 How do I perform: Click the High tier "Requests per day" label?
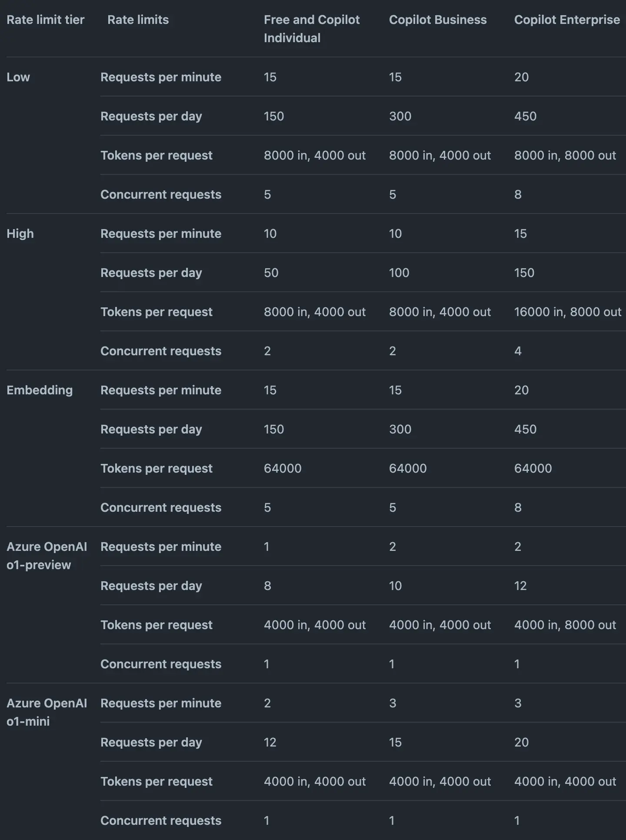[151, 273]
